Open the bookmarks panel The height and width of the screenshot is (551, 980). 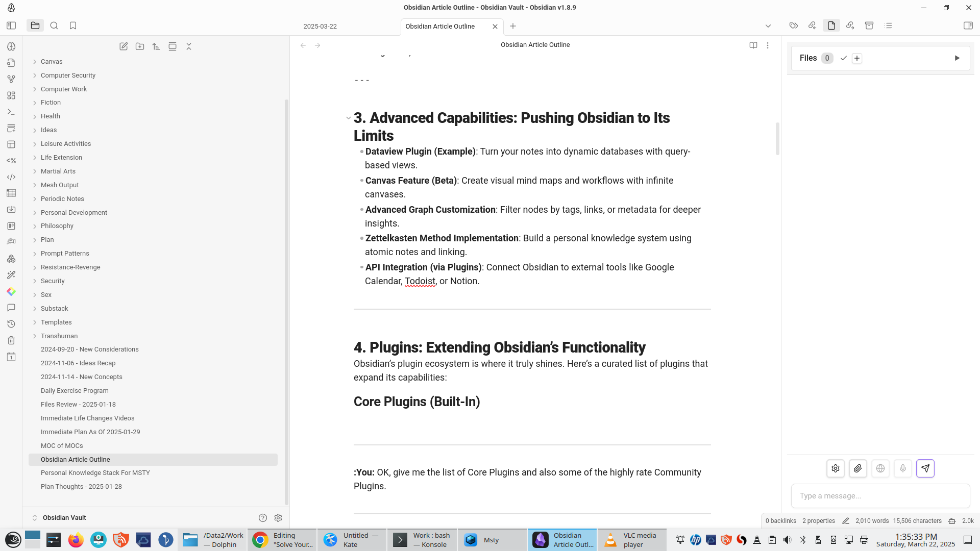coord(73,26)
